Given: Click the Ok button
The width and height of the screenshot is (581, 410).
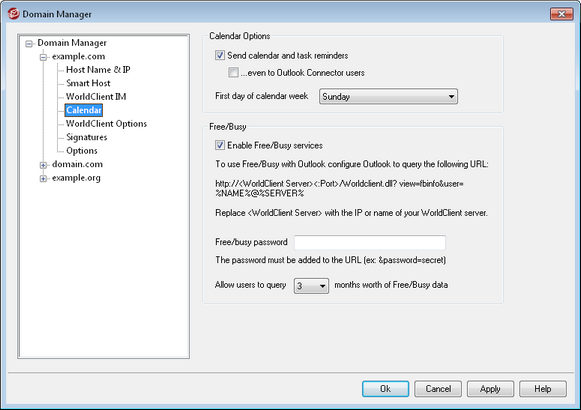Looking at the screenshot, I should 385,389.
